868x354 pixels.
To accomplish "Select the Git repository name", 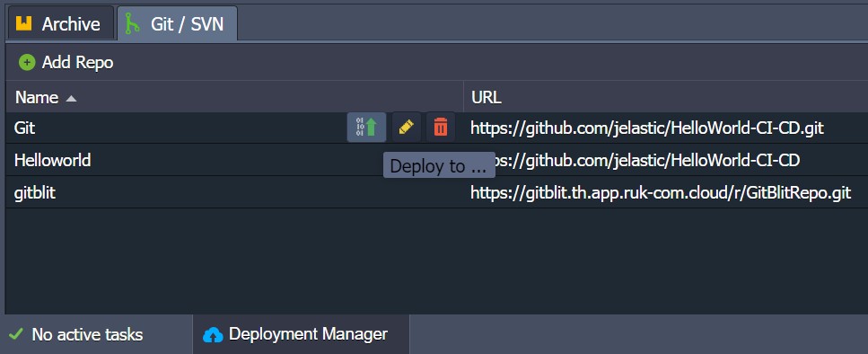I will coord(25,128).
